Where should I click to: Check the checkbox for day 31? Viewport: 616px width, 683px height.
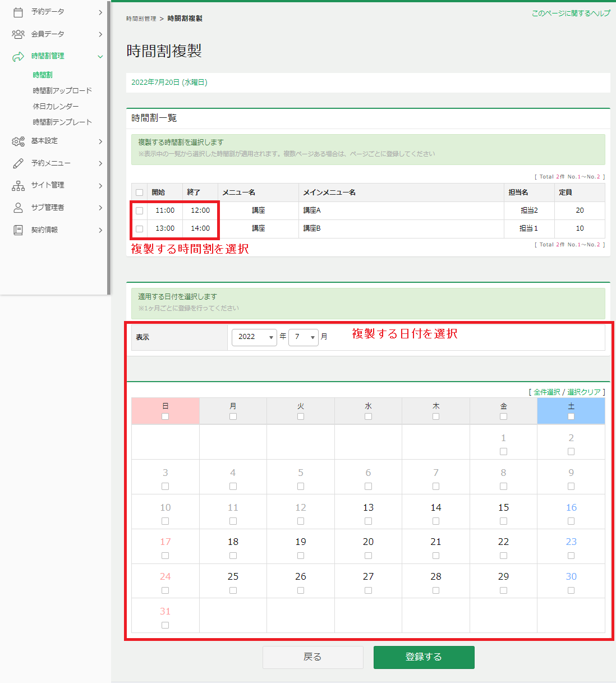click(165, 625)
